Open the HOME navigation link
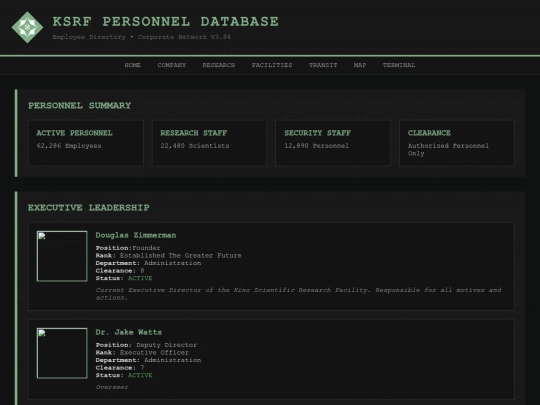The height and width of the screenshot is (405, 540). 133,65
